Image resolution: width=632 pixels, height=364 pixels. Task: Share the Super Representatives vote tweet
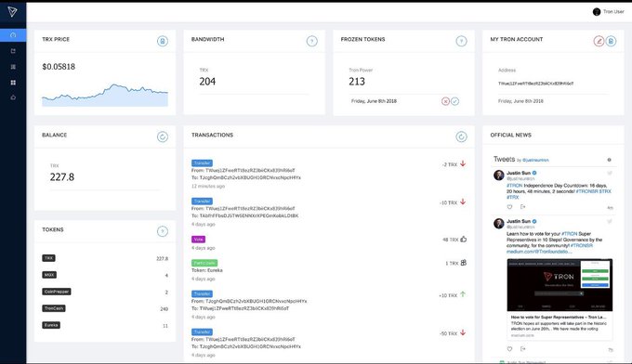pyautogui.click(x=522, y=349)
